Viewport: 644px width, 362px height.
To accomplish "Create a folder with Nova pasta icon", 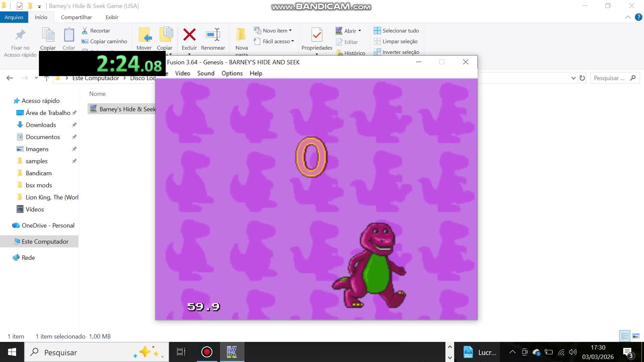I will point(241,35).
